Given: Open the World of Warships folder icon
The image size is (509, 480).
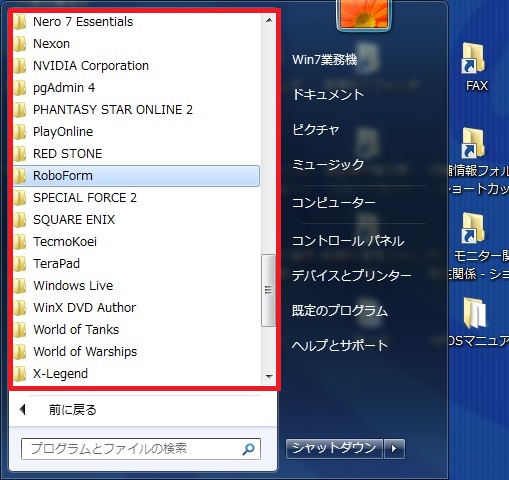Looking at the screenshot, I should [20, 352].
